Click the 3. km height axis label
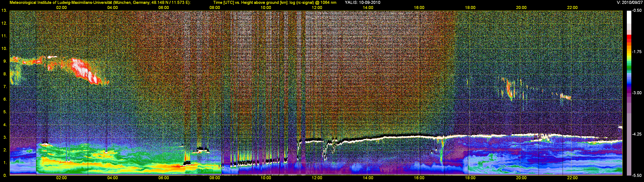The image size is (644, 182). point(5,137)
